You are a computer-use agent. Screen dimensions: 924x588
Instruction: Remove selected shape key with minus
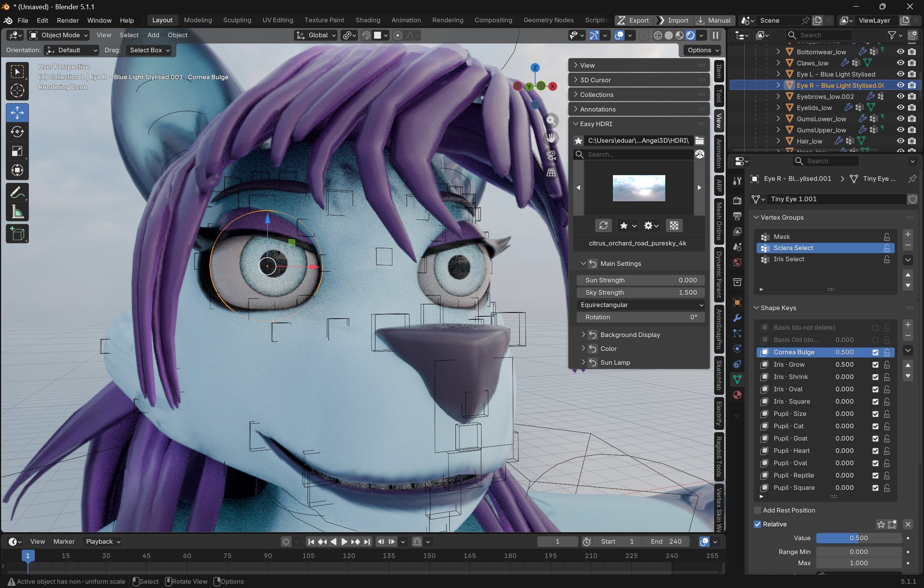point(908,336)
